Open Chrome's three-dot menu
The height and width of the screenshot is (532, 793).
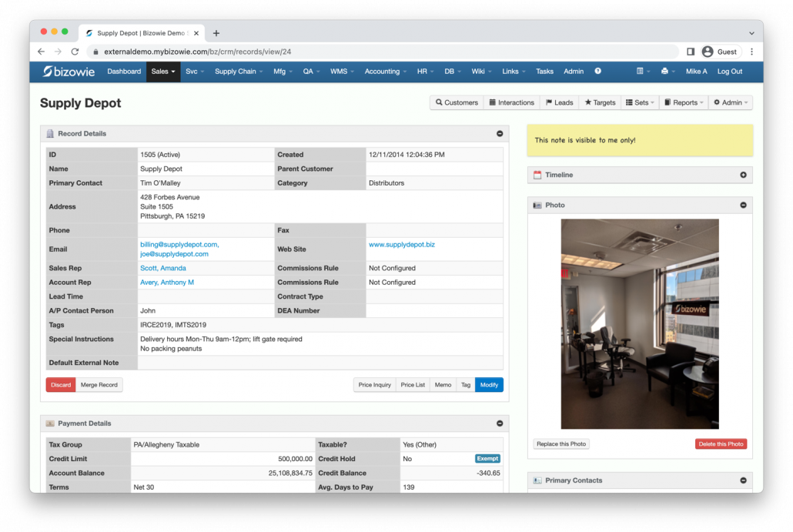pyautogui.click(x=751, y=52)
